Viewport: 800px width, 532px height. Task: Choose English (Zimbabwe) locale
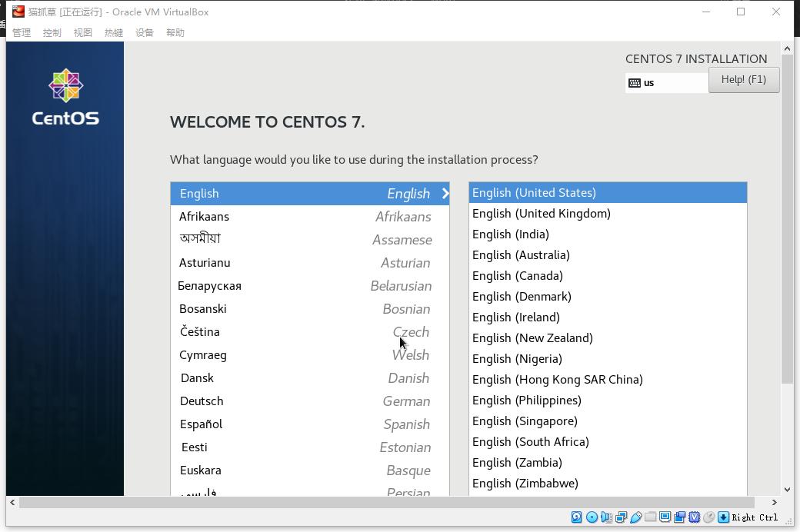point(608,483)
